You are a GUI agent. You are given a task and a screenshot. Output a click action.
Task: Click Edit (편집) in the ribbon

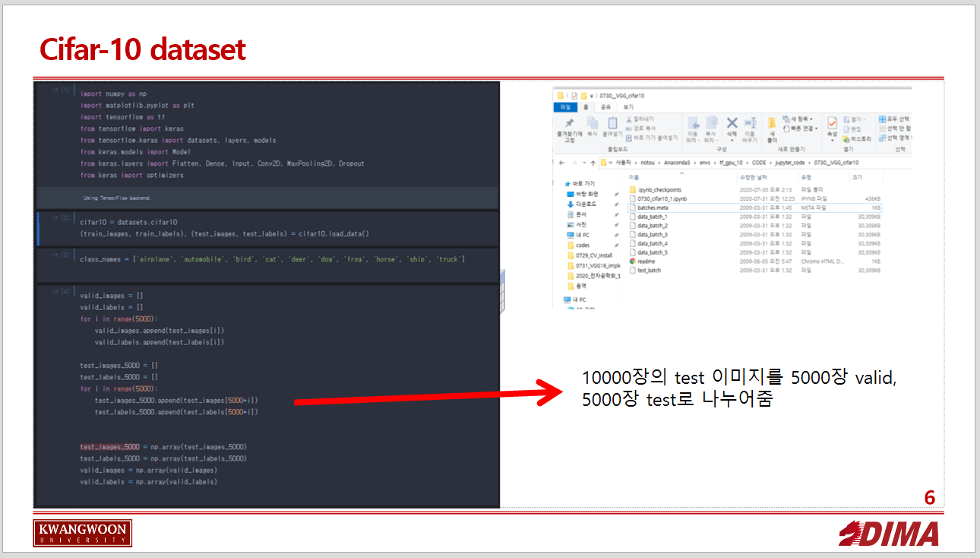pos(854,129)
